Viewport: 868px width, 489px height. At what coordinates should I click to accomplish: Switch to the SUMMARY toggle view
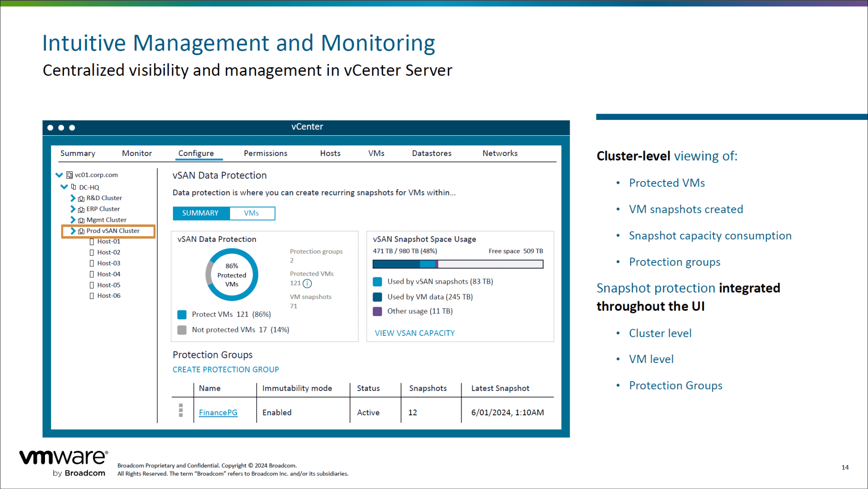tap(200, 213)
